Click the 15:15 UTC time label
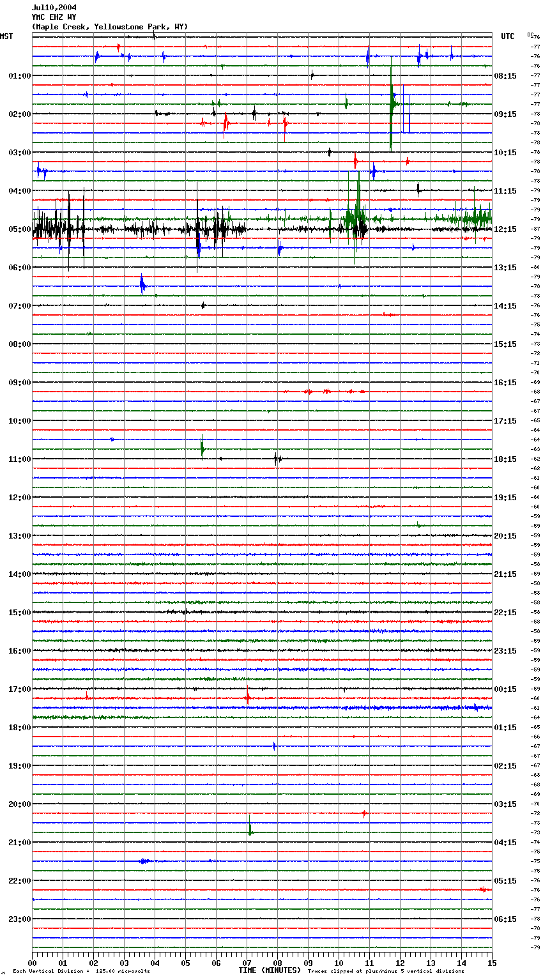This screenshot has width=543, height=980. pyautogui.click(x=505, y=344)
